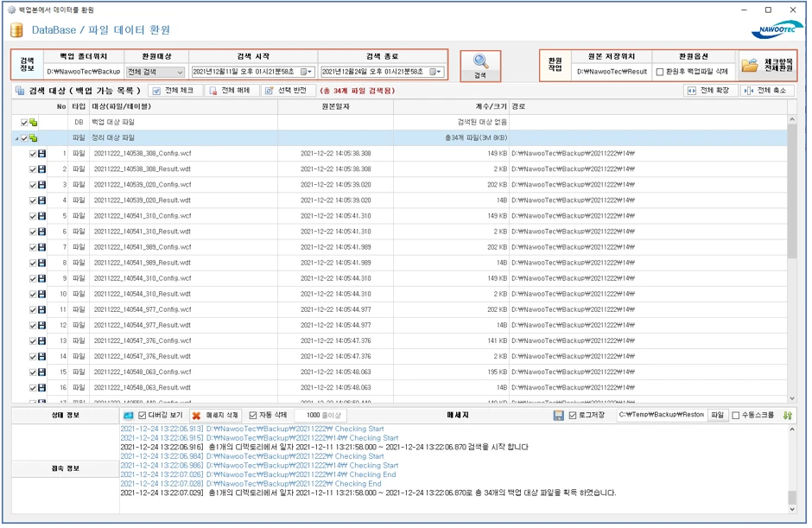Select the file 20211222_140539_020_Result.wdt
Image resolution: width=812 pixels, height=528 pixels.
[142, 200]
